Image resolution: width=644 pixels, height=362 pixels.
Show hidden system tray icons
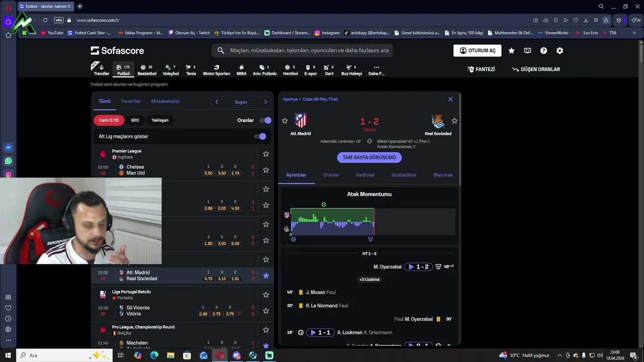tap(559, 355)
